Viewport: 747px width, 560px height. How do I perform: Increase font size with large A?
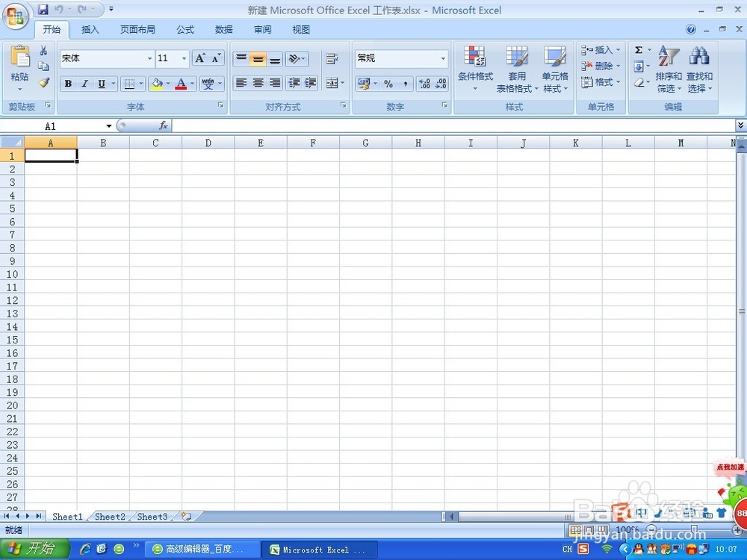pyautogui.click(x=200, y=58)
